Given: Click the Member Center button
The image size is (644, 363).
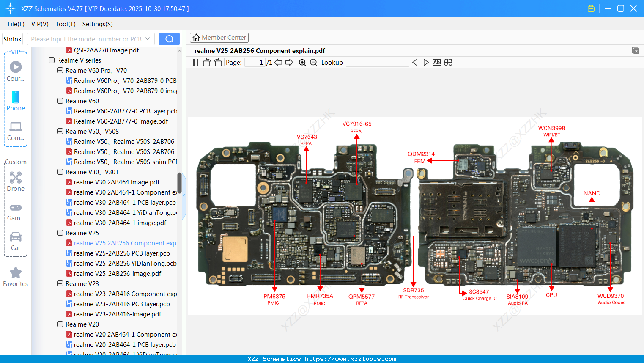Looking at the screenshot, I should (219, 37).
